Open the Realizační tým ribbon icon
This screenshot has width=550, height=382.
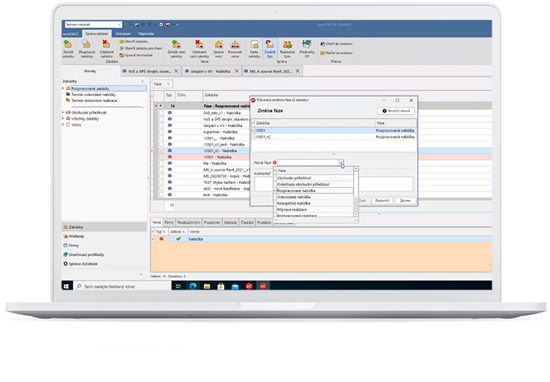(x=287, y=48)
